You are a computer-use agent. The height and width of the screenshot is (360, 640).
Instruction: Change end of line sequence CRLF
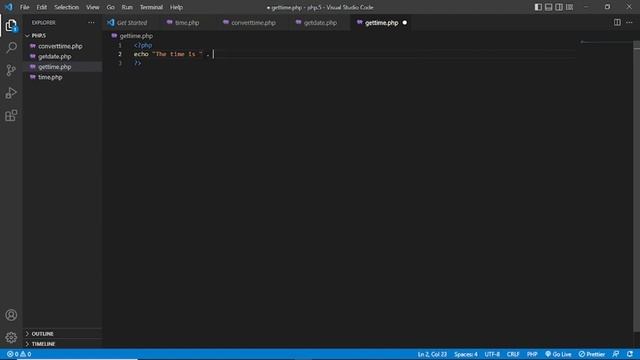coord(513,354)
